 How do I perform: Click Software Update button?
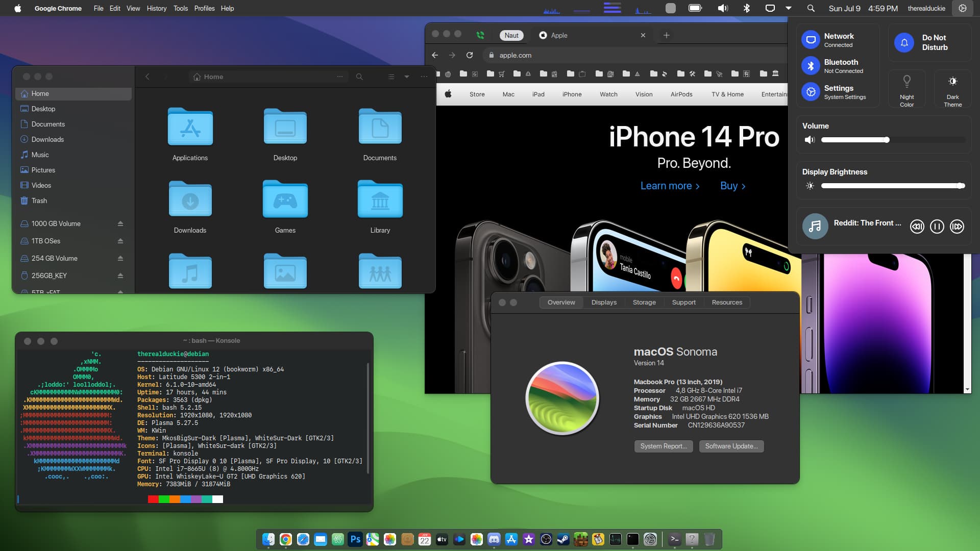[731, 446]
